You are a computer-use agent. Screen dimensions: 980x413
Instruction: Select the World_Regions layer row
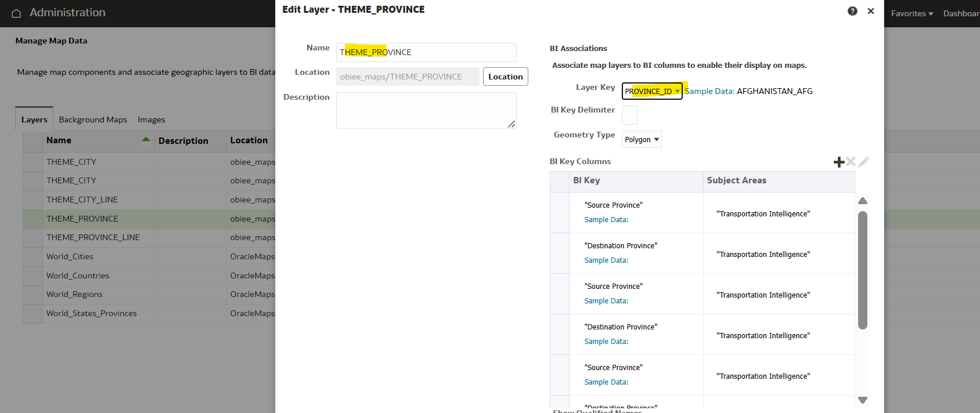149,294
